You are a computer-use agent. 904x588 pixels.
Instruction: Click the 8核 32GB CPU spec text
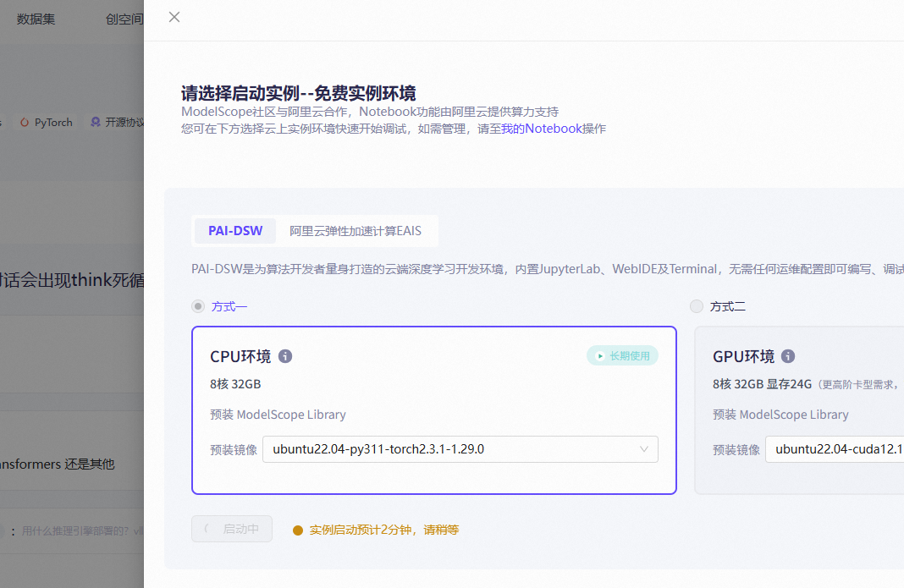235,384
